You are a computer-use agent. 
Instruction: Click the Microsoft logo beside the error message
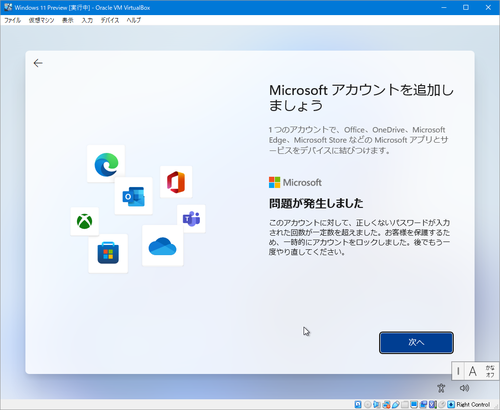295,182
